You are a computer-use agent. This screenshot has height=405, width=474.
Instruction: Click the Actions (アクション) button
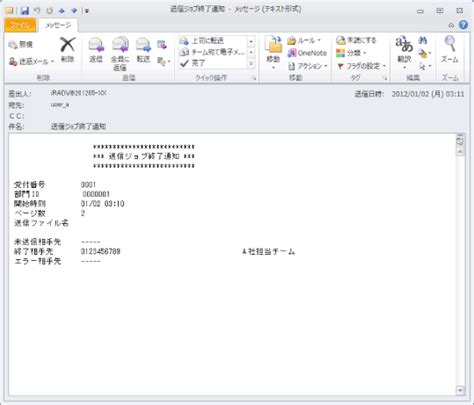pyautogui.click(x=307, y=66)
